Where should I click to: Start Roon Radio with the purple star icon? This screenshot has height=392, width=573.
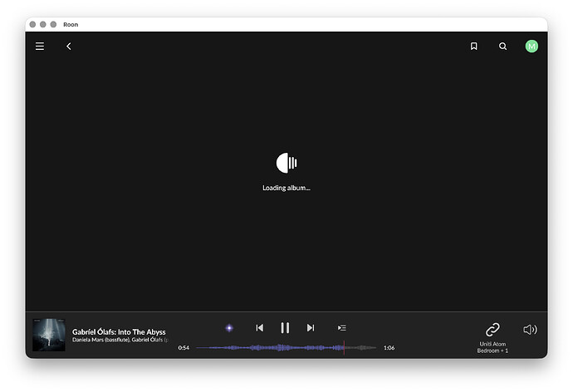click(x=229, y=328)
